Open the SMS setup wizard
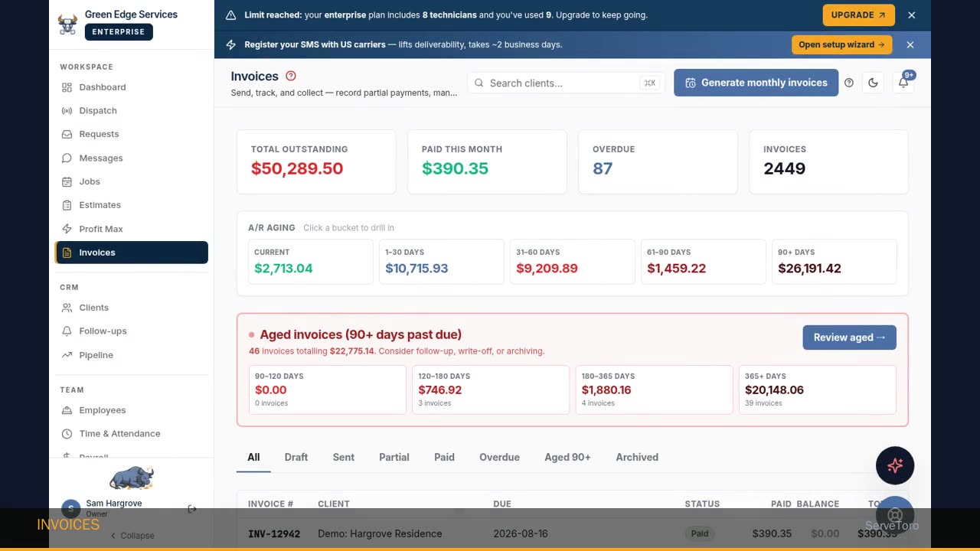This screenshot has height=551, width=980. (x=842, y=44)
